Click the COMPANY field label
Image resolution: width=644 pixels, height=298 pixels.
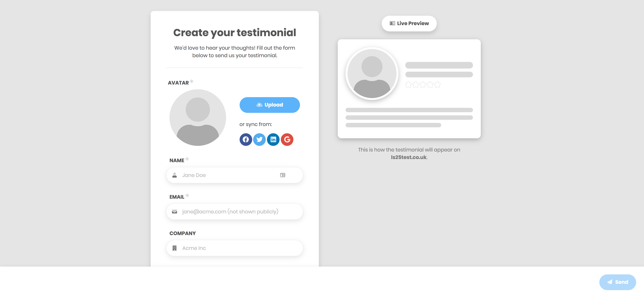[183, 234]
